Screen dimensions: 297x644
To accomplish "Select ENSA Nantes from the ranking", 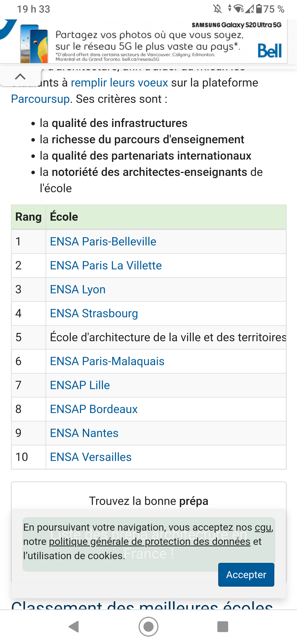I will (x=84, y=433).
